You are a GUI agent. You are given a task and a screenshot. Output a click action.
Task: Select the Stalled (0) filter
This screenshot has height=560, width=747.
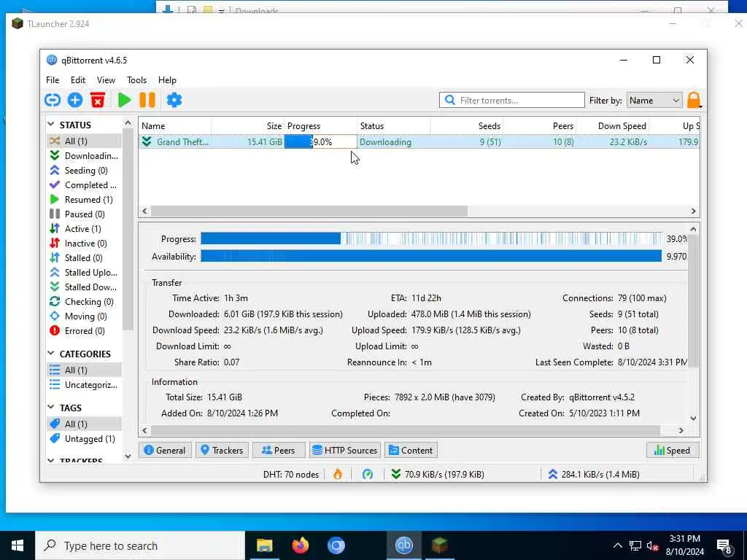coord(85,257)
